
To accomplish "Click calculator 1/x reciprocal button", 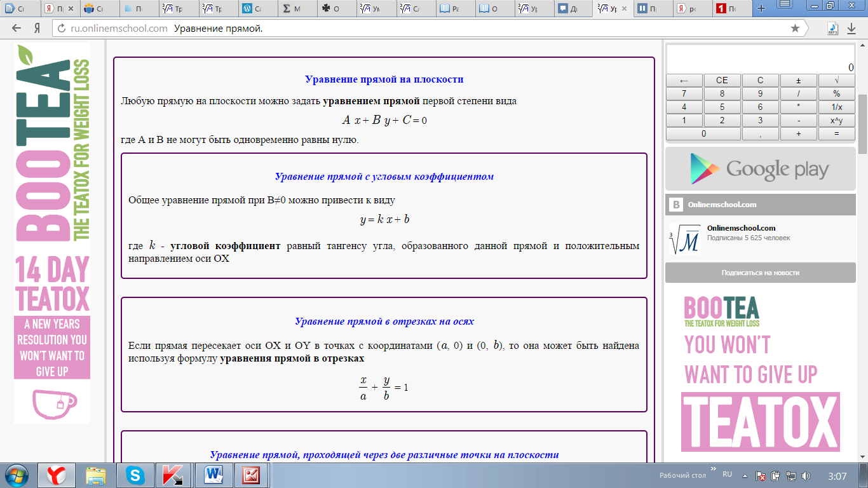I will [836, 107].
